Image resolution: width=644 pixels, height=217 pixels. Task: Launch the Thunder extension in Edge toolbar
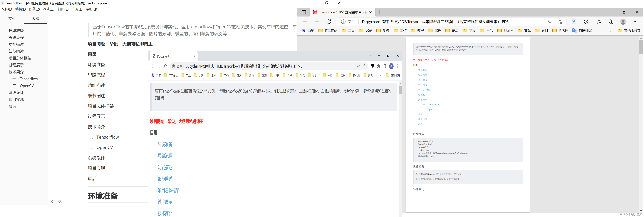[x=573, y=21]
